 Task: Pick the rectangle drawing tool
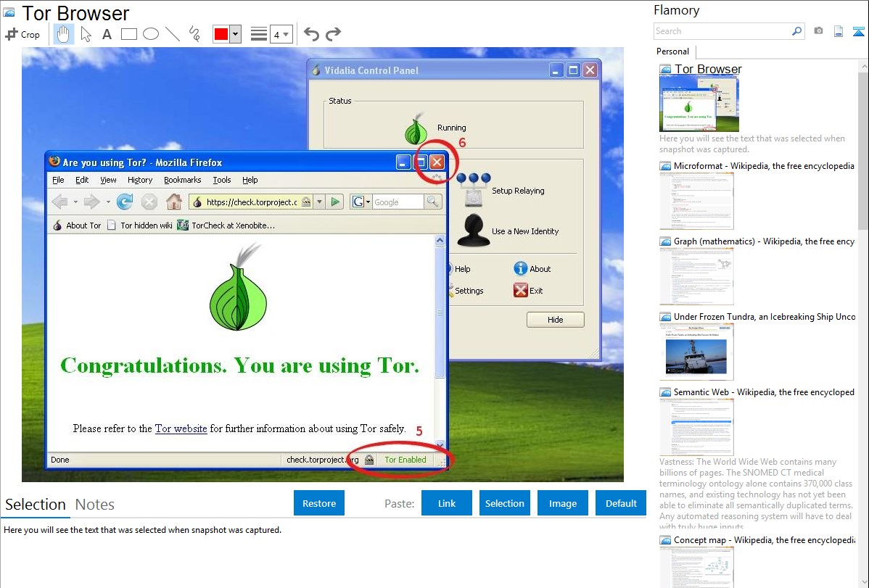(x=129, y=34)
